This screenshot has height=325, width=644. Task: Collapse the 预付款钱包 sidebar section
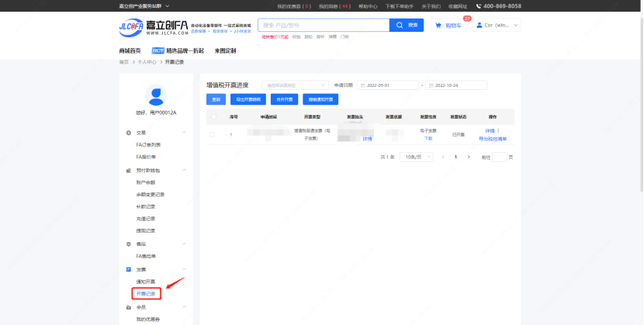click(185, 169)
